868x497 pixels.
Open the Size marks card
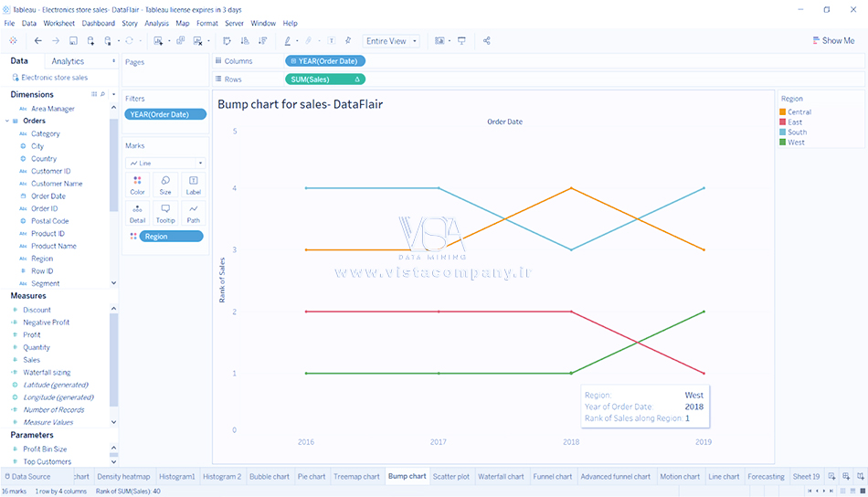[165, 185]
